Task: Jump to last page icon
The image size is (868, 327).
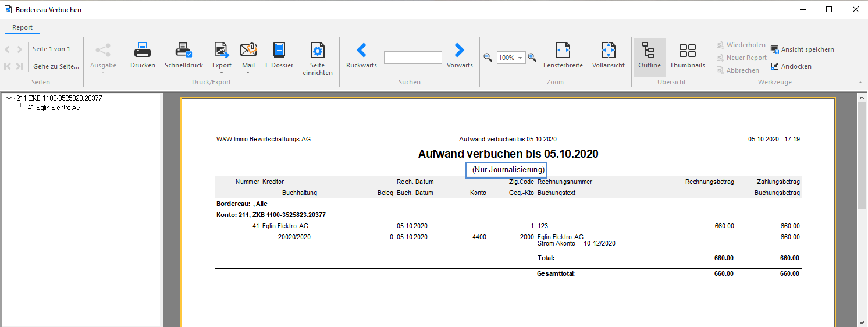Action: (20, 66)
